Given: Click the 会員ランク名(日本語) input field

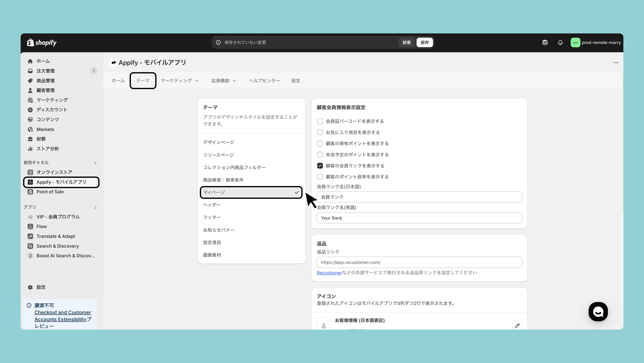Looking at the screenshot, I should (x=419, y=197).
